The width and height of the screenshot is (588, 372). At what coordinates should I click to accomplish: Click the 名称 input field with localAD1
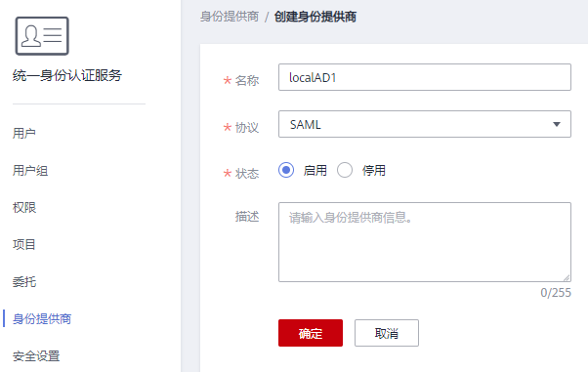pyautogui.click(x=425, y=77)
